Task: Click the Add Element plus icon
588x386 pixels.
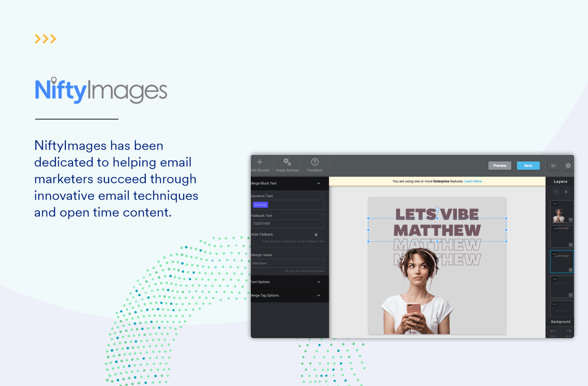Action: click(x=260, y=162)
